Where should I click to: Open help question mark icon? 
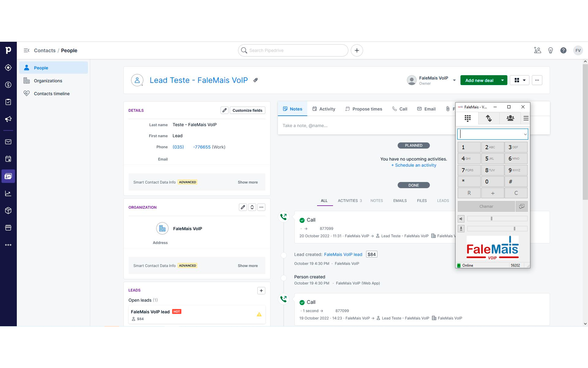point(563,50)
